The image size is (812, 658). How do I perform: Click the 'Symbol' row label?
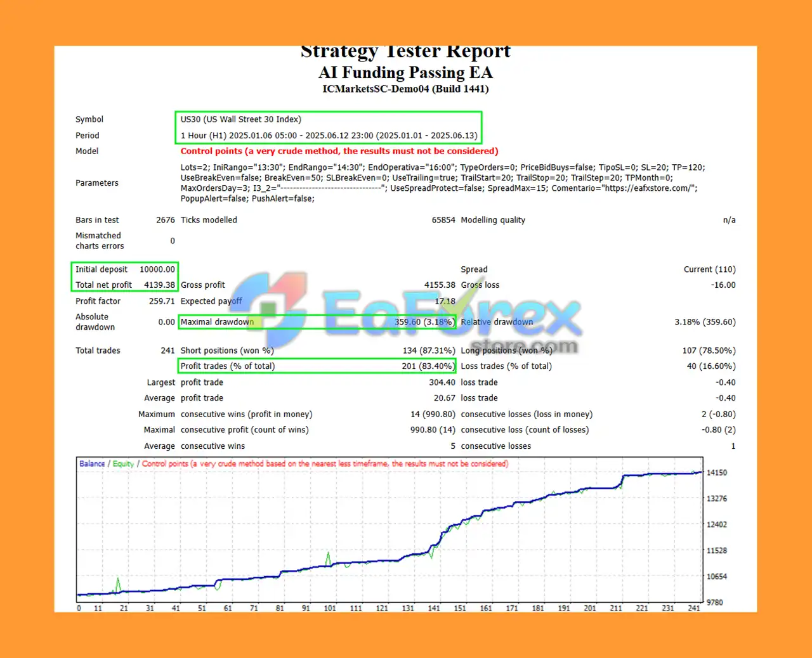pos(89,119)
